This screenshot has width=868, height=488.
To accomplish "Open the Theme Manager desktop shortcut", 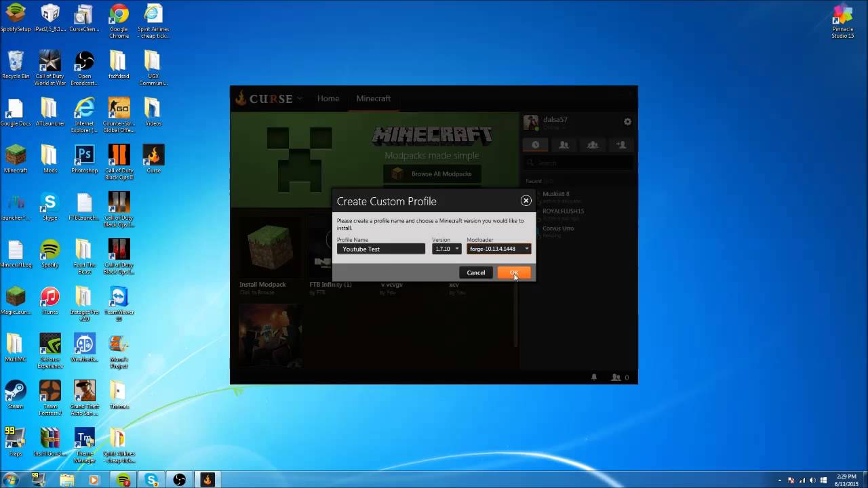I will coord(84,445).
